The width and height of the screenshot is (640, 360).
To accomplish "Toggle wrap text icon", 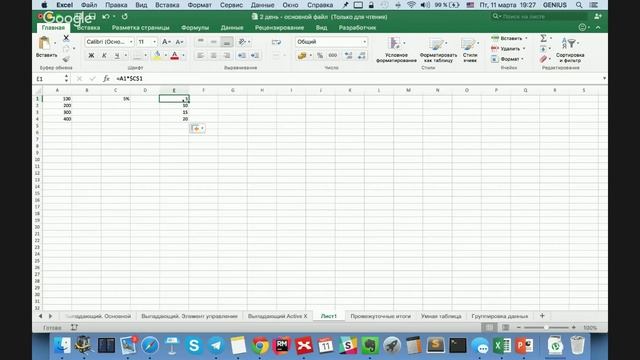I will pos(276,42).
